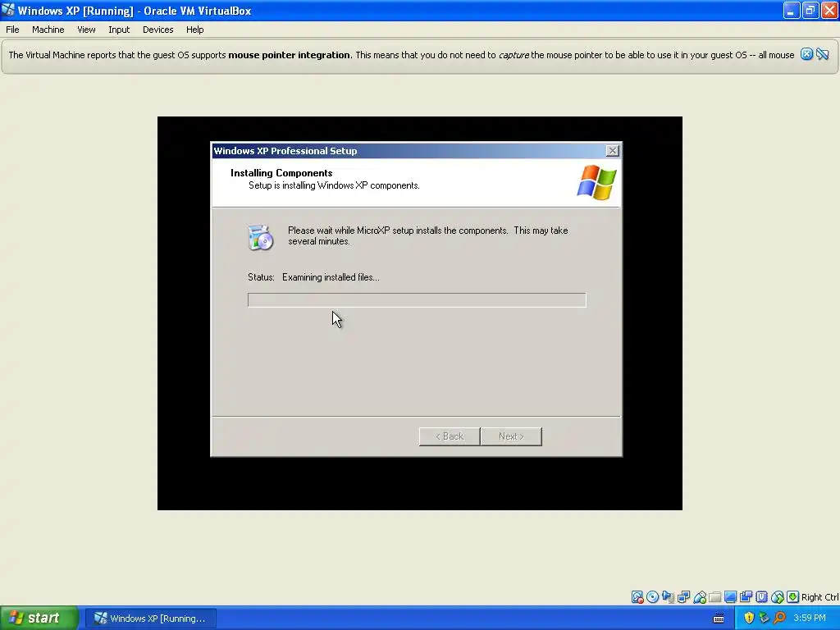Open the File menu
The image size is (840, 630).
pos(12,30)
